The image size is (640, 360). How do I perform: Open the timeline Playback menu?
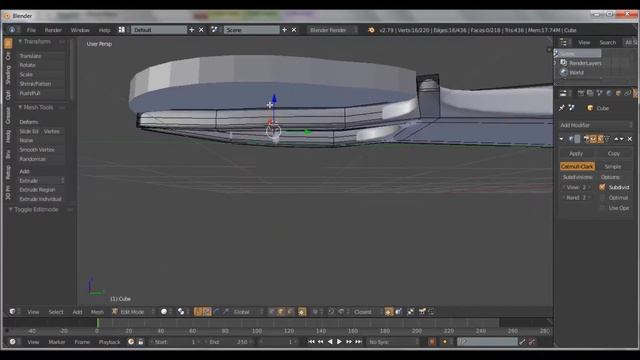[109, 342]
